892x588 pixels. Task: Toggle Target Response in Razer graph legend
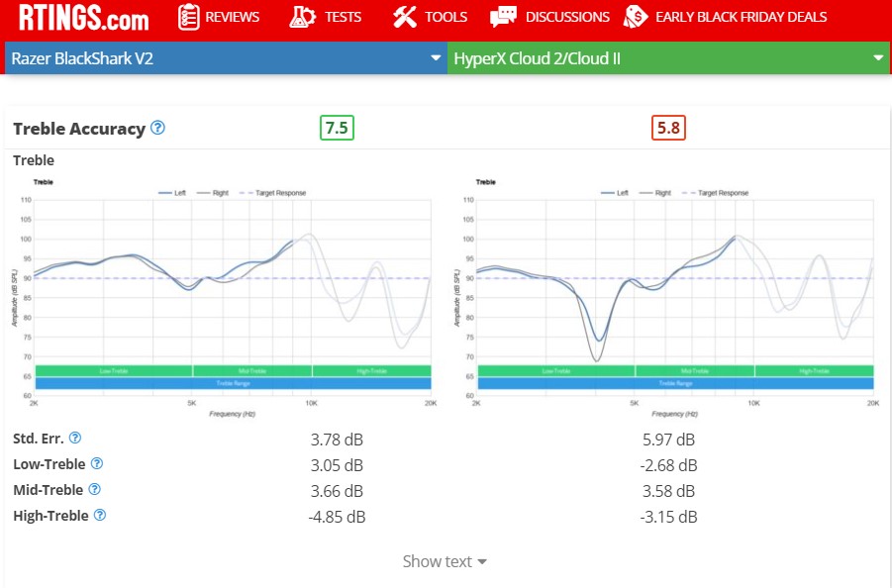click(x=273, y=193)
